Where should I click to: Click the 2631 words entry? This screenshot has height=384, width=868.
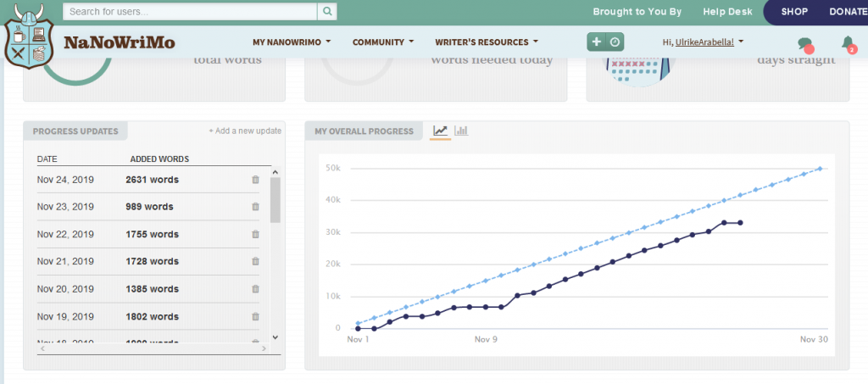pyautogui.click(x=153, y=179)
